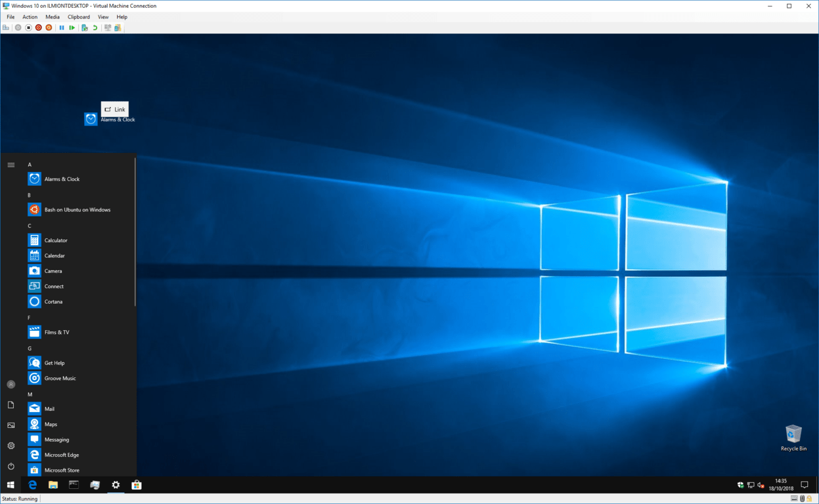Click the orange Save VM toolbar icon
The width and height of the screenshot is (819, 504).
(x=49, y=28)
